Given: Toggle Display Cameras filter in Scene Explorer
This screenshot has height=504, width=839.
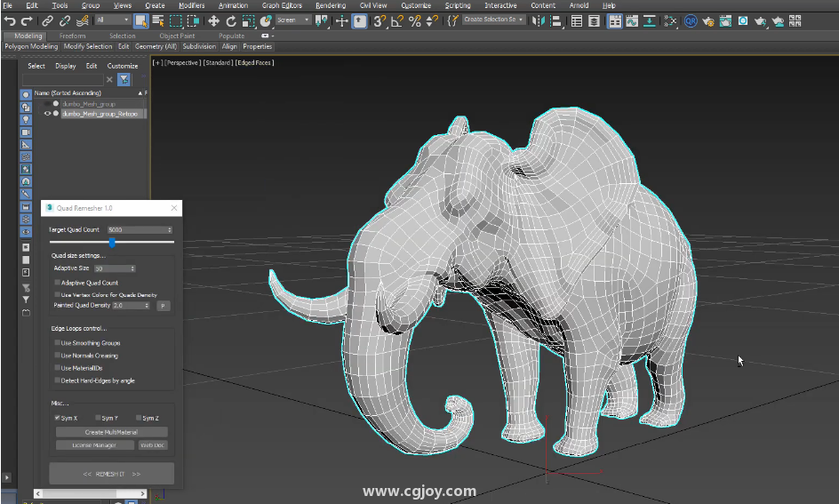Looking at the screenshot, I should point(26,132).
